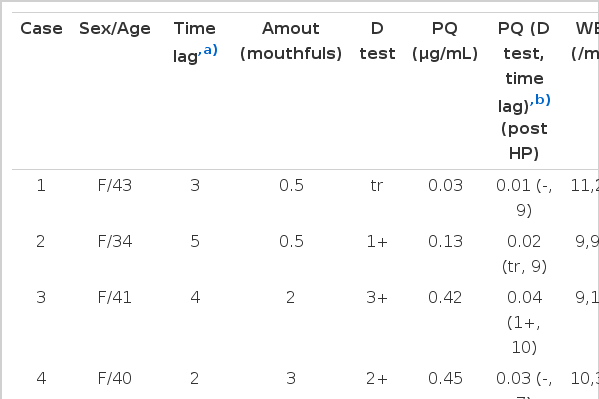
Task: Click the PQ value 0.45 in case 4
Action: coord(445,379)
